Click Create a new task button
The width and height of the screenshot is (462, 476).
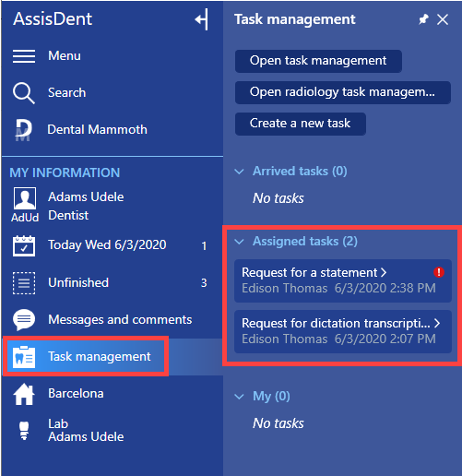[301, 124]
